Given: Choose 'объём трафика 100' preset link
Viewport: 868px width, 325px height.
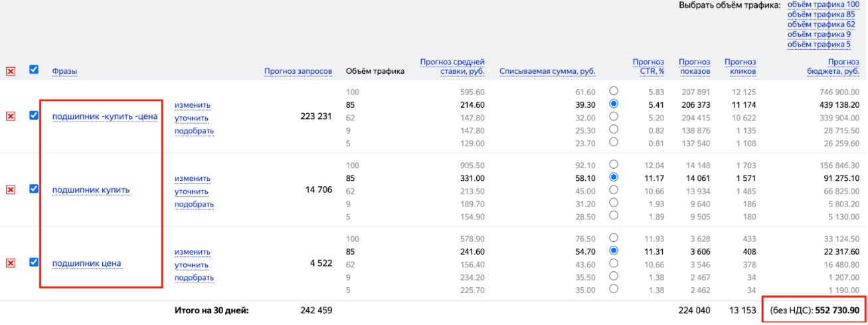Looking at the screenshot, I should pyautogui.click(x=822, y=5).
